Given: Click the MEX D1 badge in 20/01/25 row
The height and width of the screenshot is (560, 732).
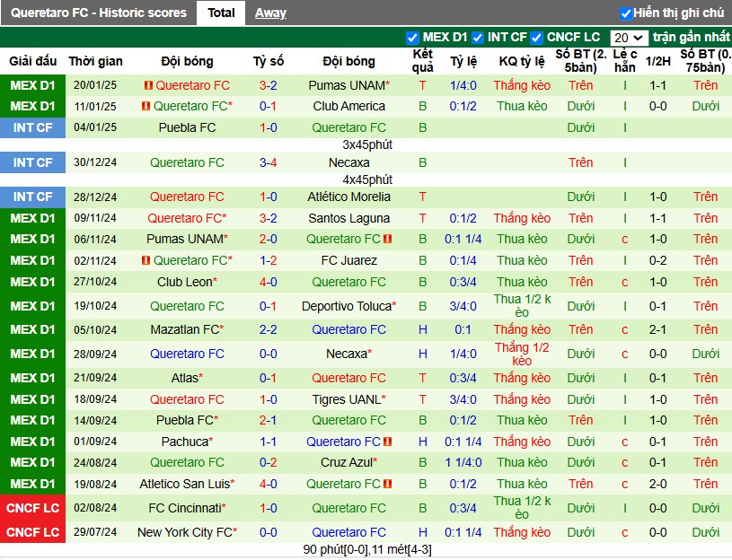Looking at the screenshot, I should 32,85.
